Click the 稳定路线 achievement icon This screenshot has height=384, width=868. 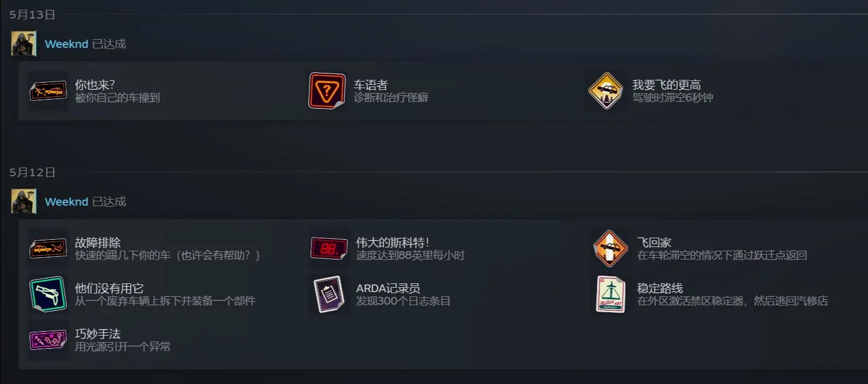pos(610,294)
